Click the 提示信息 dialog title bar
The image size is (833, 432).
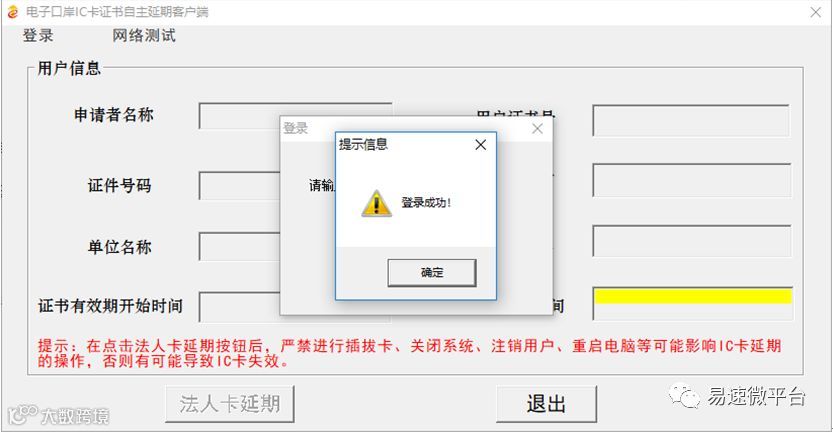click(x=404, y=145)
